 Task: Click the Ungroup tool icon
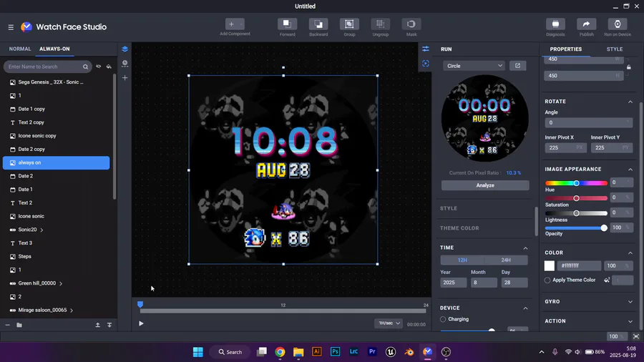[x=381, y=24]
